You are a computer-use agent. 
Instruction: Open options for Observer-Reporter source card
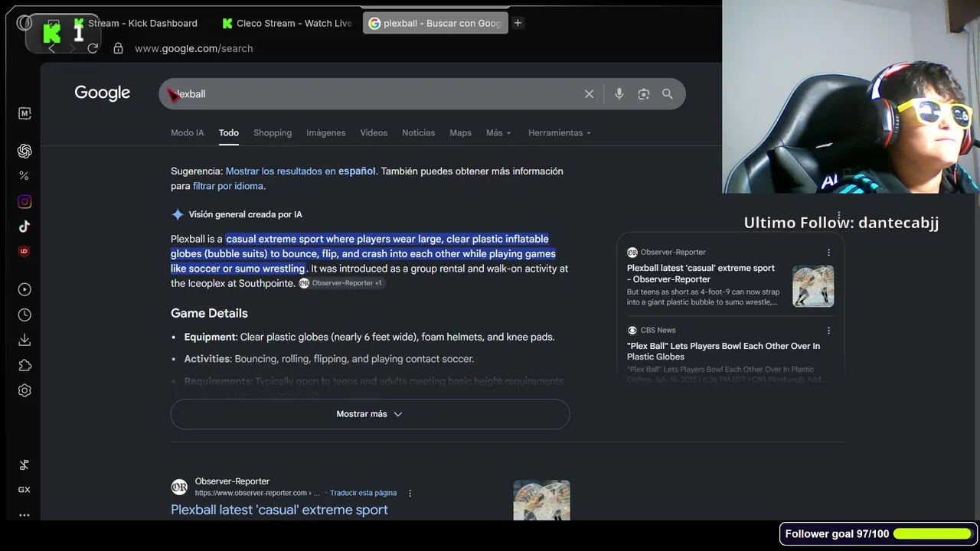click(x=828, y=253)
